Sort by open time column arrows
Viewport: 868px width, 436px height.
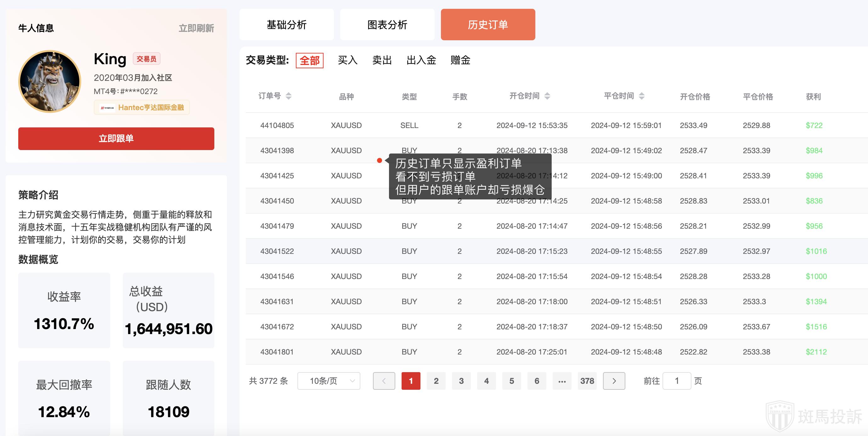[x=547, y=96]
